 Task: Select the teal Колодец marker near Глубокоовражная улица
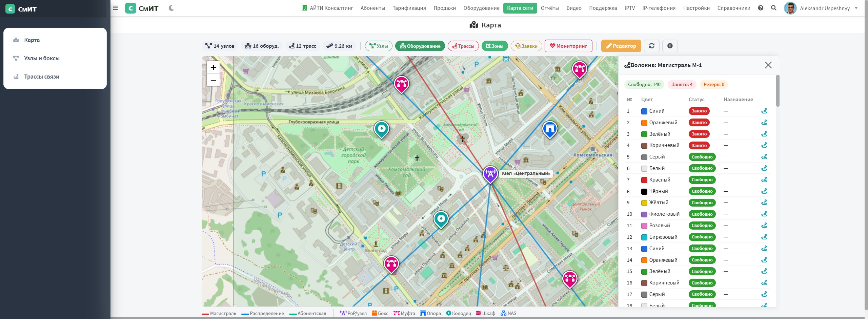[x=381, y=130]
